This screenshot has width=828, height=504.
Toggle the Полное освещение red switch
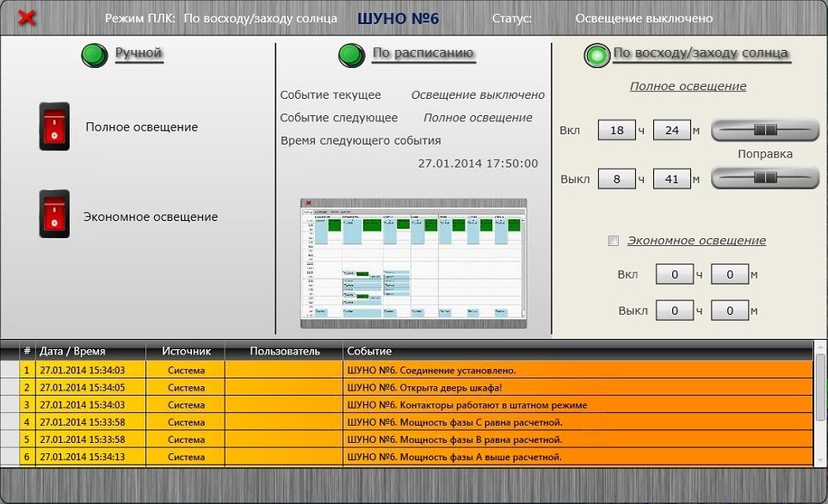pyautogui.click(x=54, y=126)
